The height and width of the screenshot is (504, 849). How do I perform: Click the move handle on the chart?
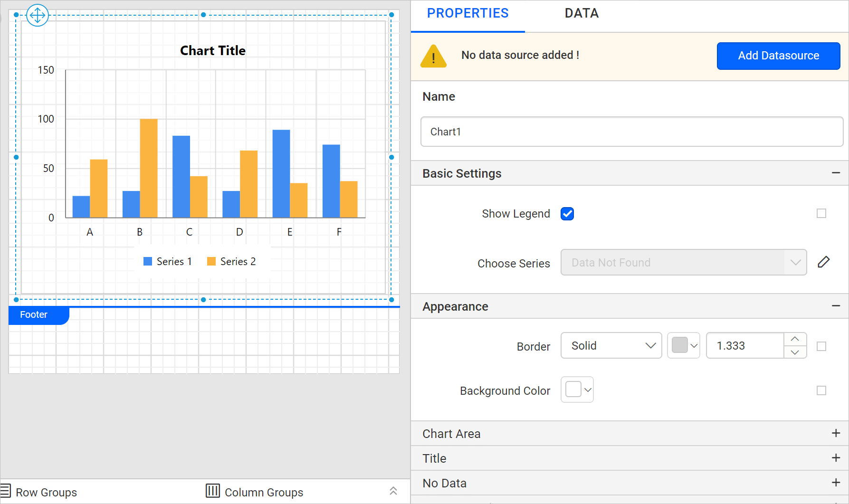click(37, 15)
